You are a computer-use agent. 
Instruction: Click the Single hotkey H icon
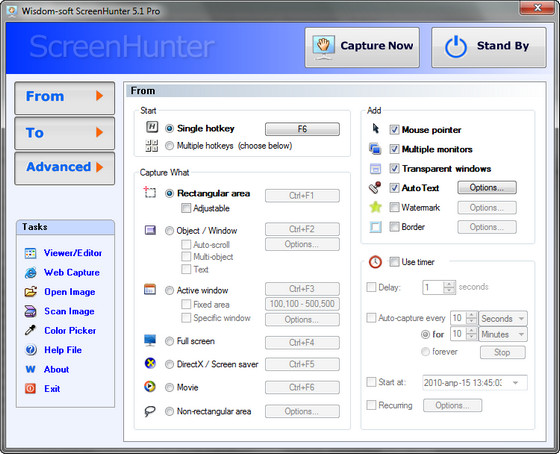tap(152, 127)
